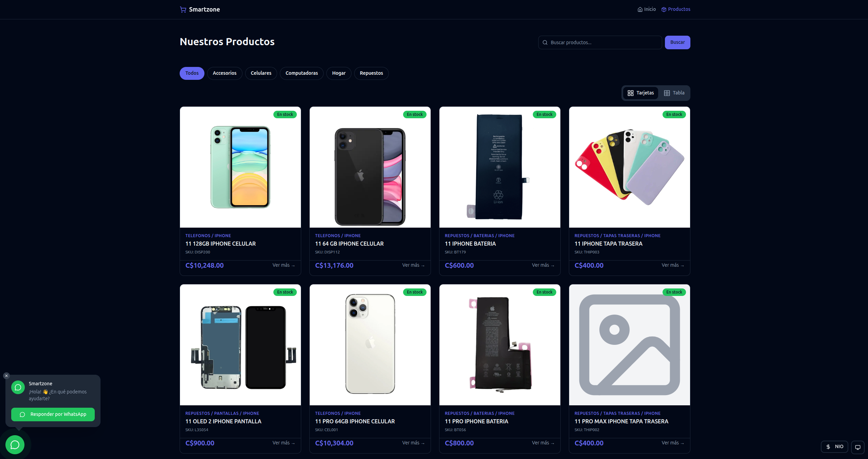
Task: Click the price C$600.00
Action: (x=459, y=266)
